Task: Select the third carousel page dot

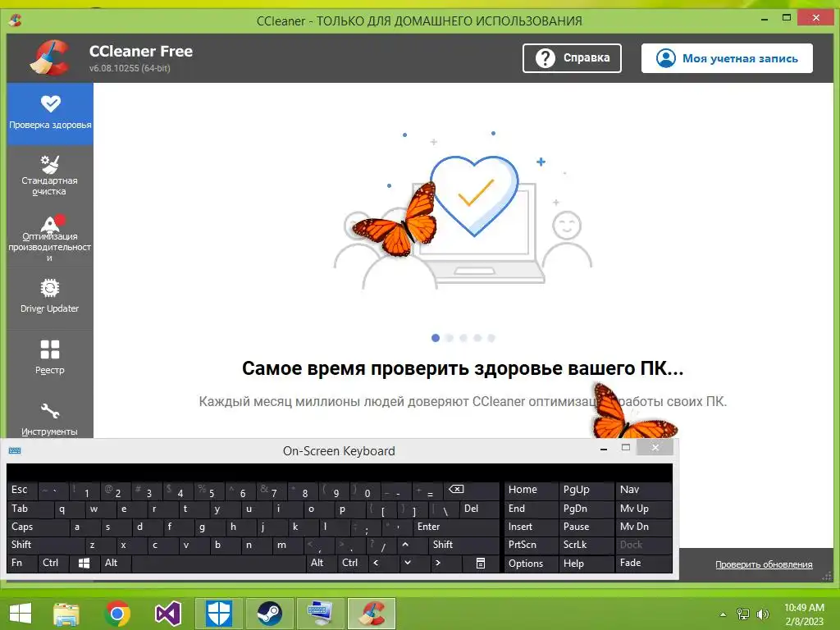Action: point(463,338)
